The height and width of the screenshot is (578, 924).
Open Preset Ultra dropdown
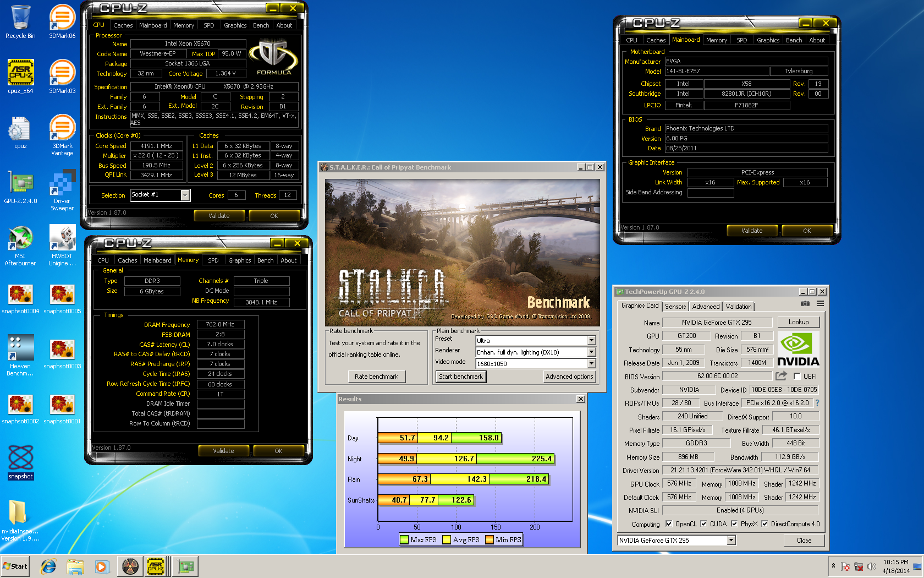click(591, 341)
